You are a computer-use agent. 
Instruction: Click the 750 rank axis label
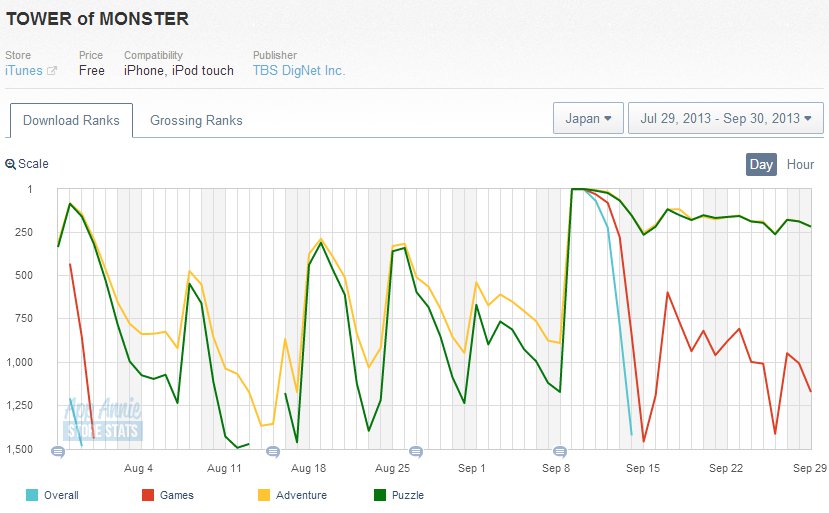click(24, 318)
